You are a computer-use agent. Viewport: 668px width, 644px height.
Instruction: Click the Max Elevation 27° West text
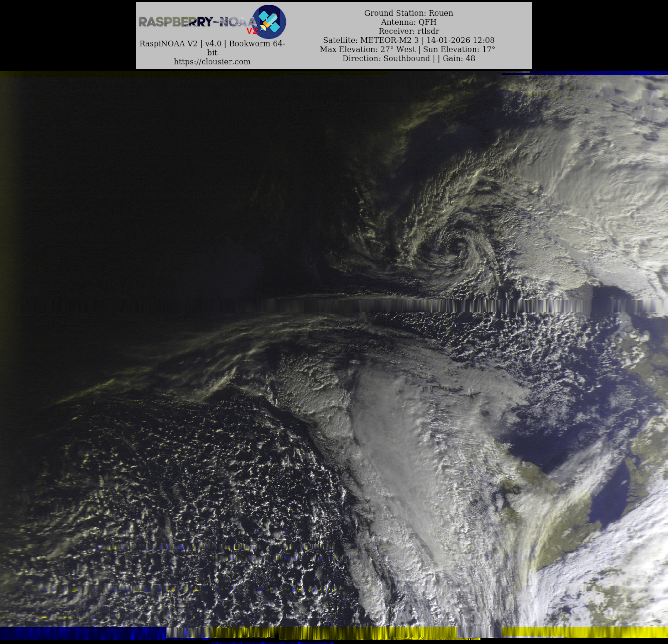coord(367,49)
